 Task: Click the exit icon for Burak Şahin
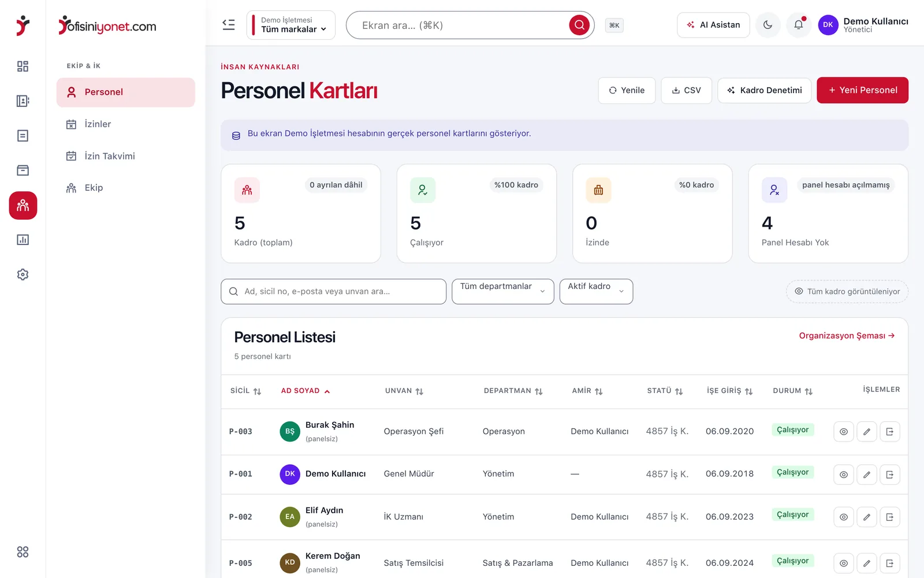tap(890, 432)
